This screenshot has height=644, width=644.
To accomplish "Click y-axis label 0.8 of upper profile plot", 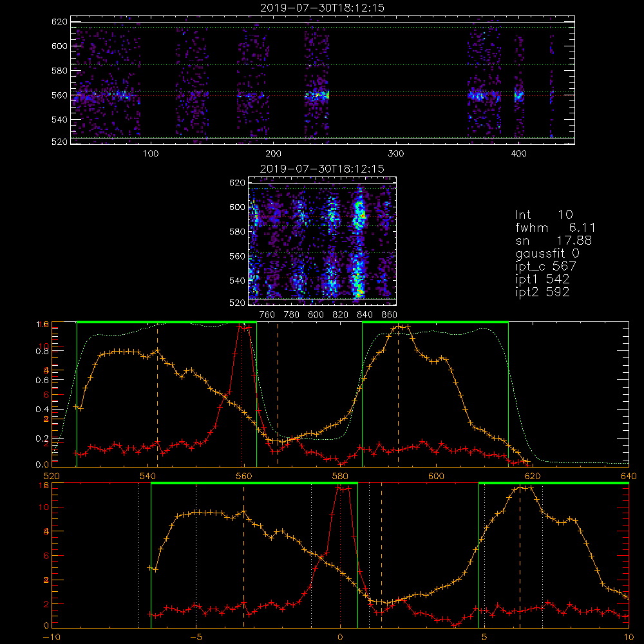I will tap(42, 351).
